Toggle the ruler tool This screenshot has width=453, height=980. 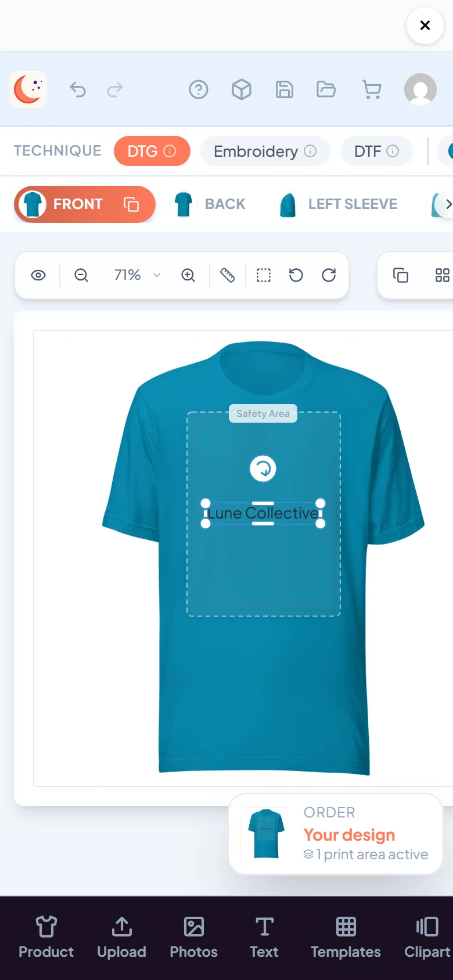228,275
